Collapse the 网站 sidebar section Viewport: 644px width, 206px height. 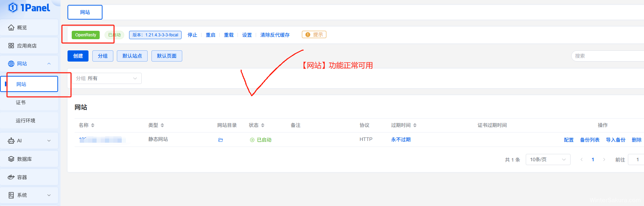pos(49,64)
